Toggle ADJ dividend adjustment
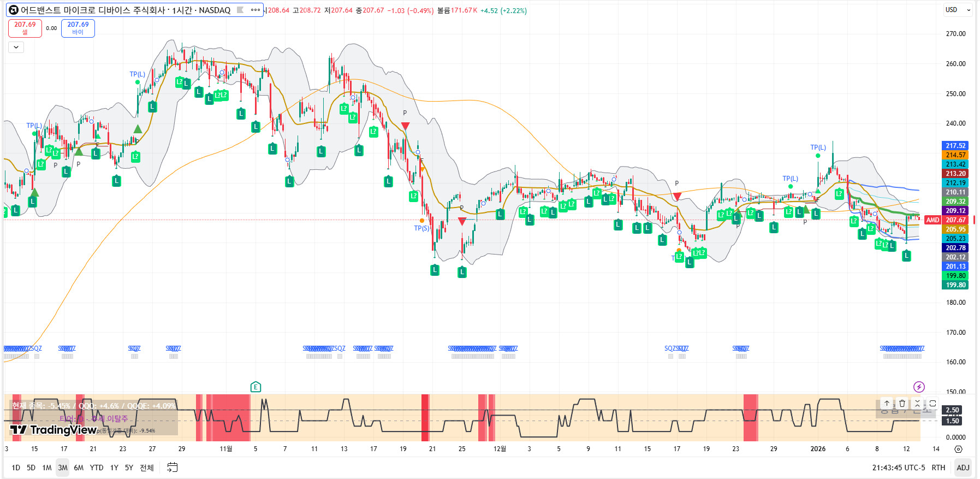The width and height of the screenshot is (980, 479). pos(963,468)
